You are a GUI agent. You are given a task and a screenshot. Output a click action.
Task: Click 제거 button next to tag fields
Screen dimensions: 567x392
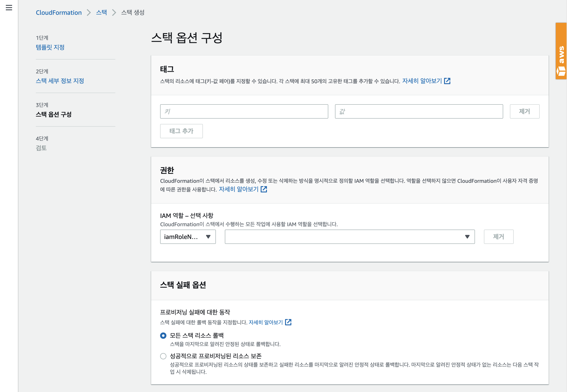(524, 111)
